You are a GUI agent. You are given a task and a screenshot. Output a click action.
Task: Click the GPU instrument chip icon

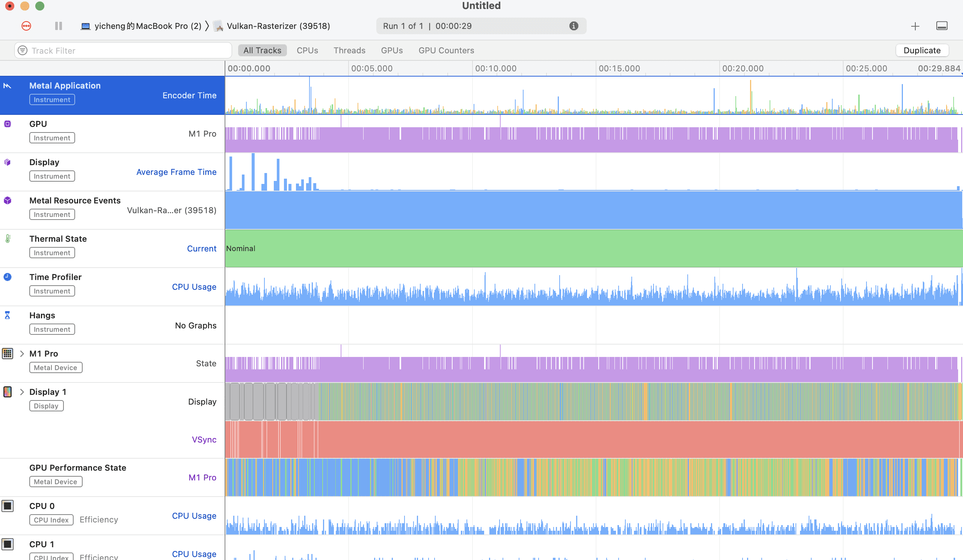tap(8, 124)
